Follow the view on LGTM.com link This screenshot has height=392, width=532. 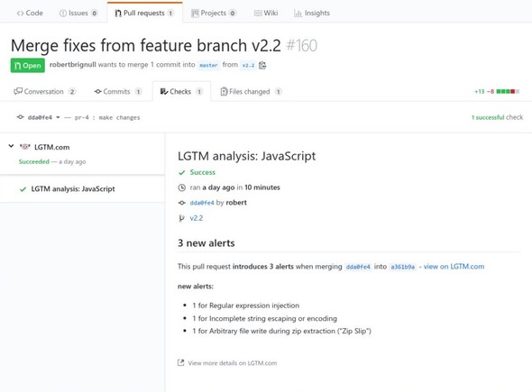(x=454, y=267)
